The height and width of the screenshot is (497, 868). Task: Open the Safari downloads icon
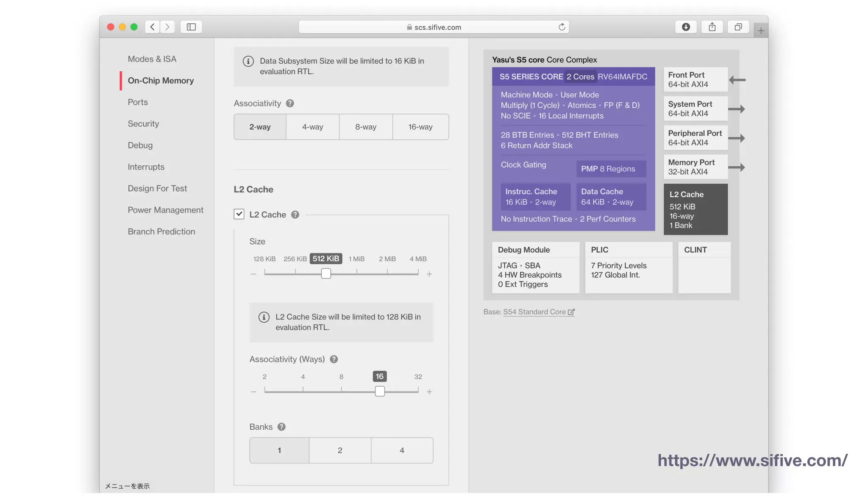tap(685, 27)
